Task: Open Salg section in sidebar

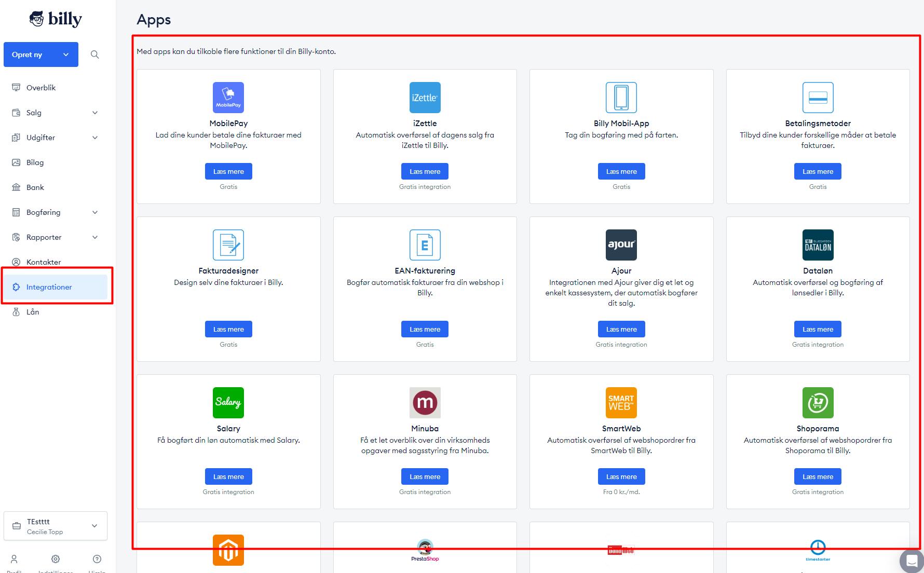Action: 56,113
